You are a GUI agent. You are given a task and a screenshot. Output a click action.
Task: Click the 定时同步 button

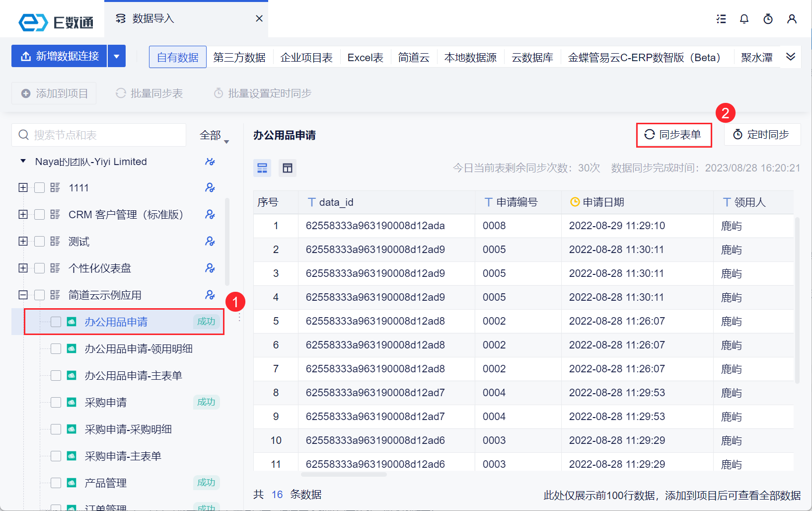(x=762, y=135)
